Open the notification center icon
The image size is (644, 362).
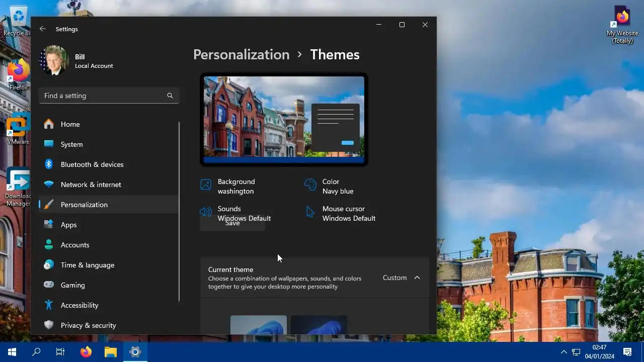tap(627, 352)
